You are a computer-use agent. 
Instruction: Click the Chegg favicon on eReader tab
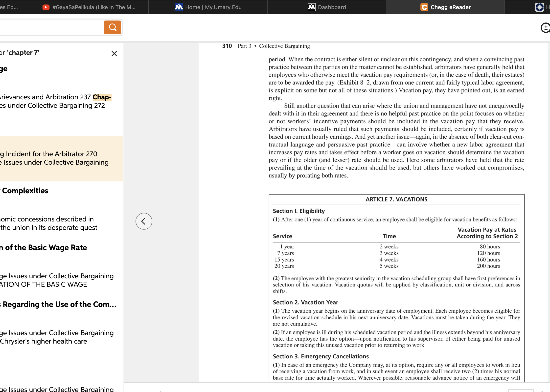(x=424, y=7)
